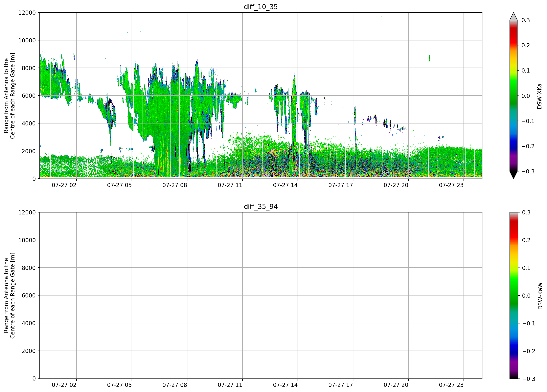Click the 0.1 tick on DSW-XKa colorbar
The image size is (547, 392).
click(x=526, y=71)
